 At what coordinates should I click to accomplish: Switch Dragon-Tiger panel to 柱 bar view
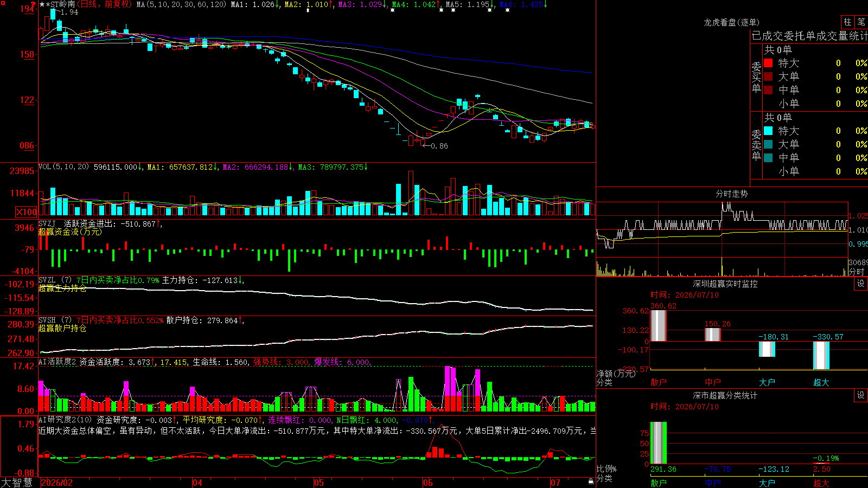[x=847, y=22]
